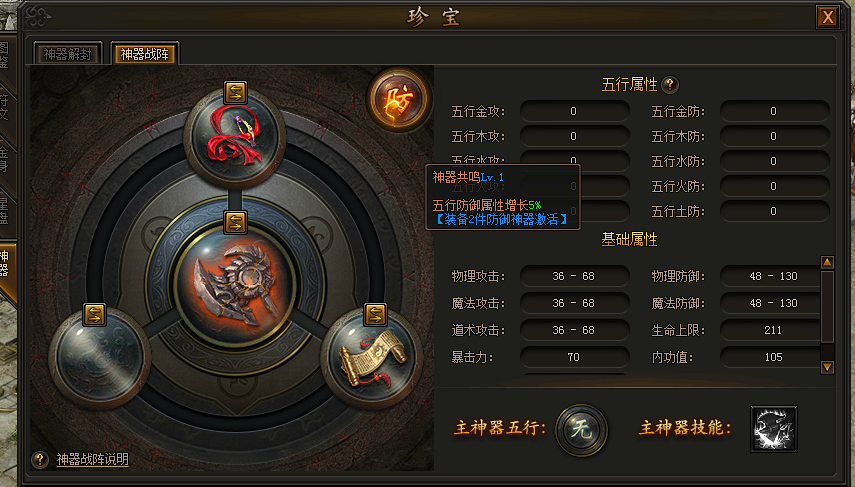Select the central axe-blade main artifact
Image resolution: width=855 pixels, height=487 pixels.
(234, 286)
